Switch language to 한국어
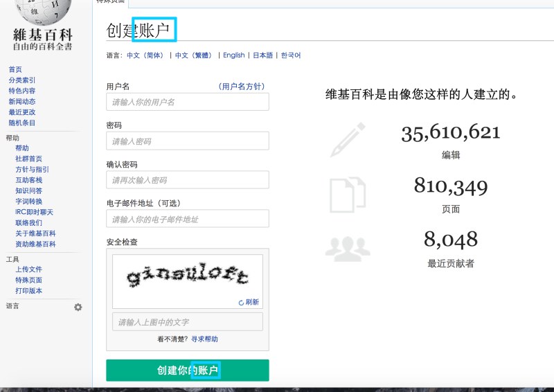 [291, 55]
